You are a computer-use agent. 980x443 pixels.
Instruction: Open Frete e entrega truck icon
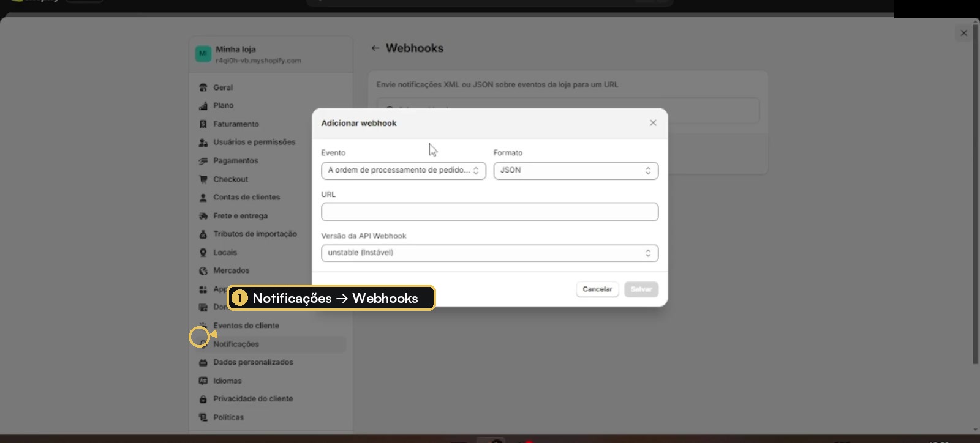203,216
